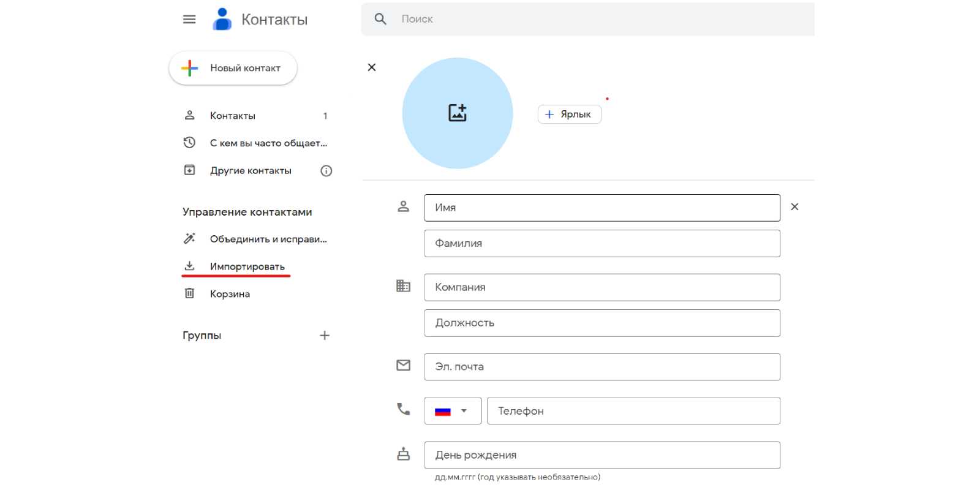Expand the phone country code dropdown
The width and height of the screenshot is (980, 490).
453,411
